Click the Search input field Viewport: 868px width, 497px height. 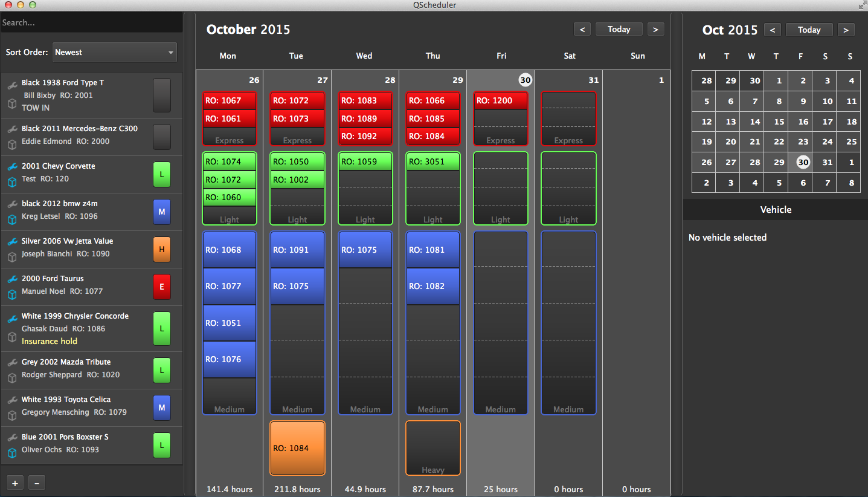pos(92,22)
